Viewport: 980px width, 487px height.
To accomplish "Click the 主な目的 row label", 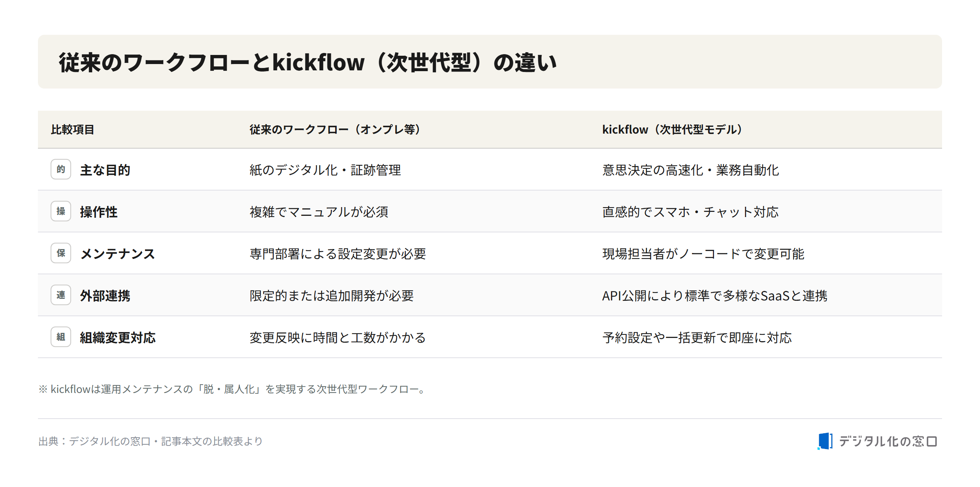I will [105, 170].
